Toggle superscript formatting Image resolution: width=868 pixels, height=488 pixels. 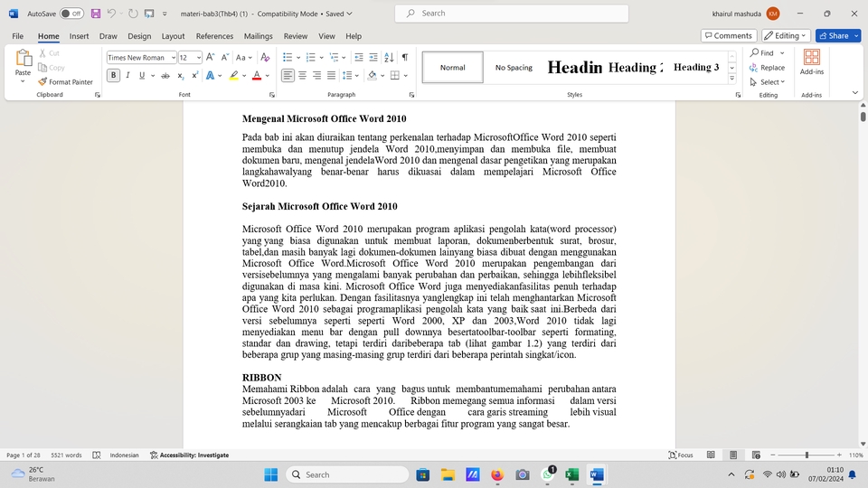(195, 75)
